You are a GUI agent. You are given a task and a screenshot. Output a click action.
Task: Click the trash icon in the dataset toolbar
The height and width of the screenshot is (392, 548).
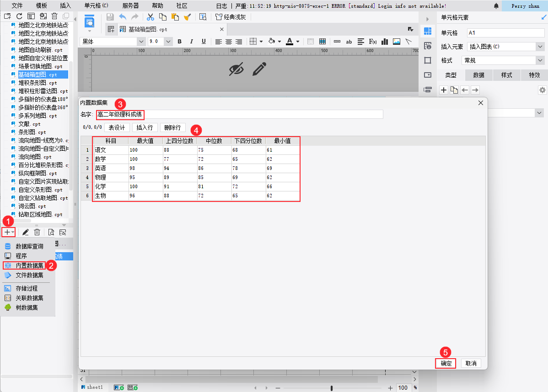(37, 232)
